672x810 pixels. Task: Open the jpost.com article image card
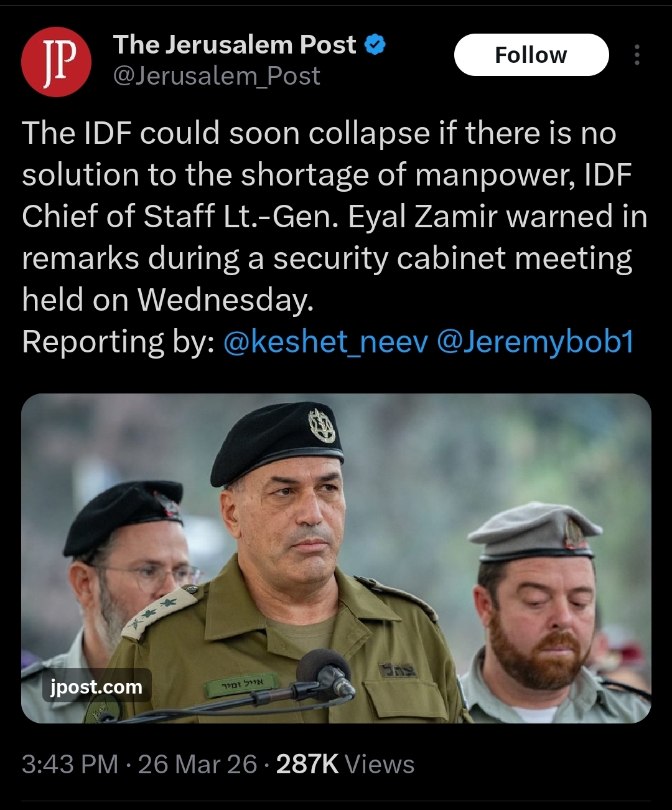[x=336, y=558]
